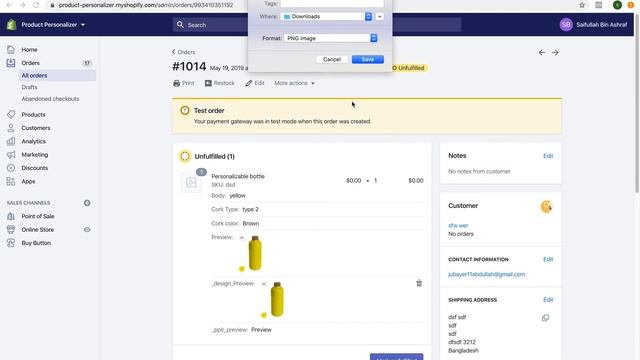640x360 pixels.
Task: Click the Unfulfilled status badge
Action: pyautogui.click(x=409, y=68)
